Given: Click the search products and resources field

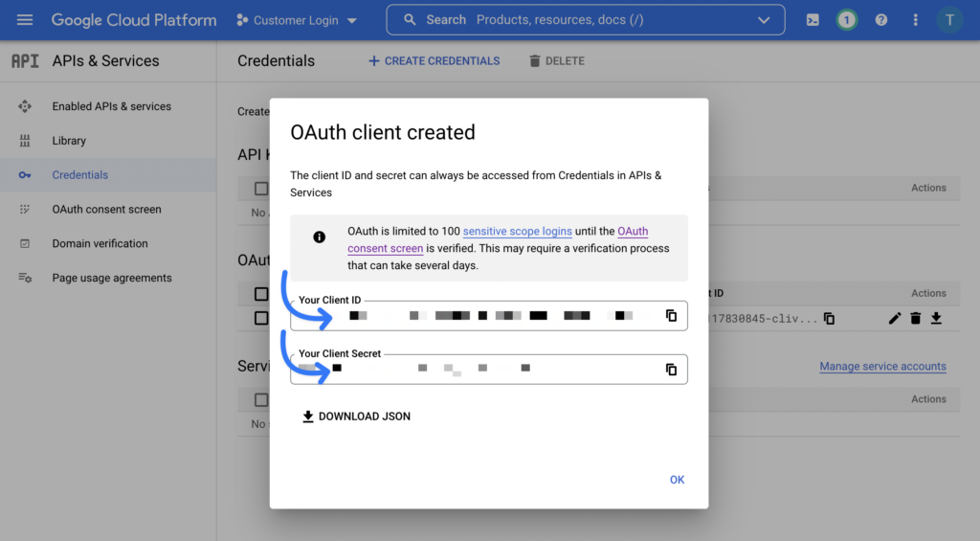Looking at the screenshot, I should point(585,20).
